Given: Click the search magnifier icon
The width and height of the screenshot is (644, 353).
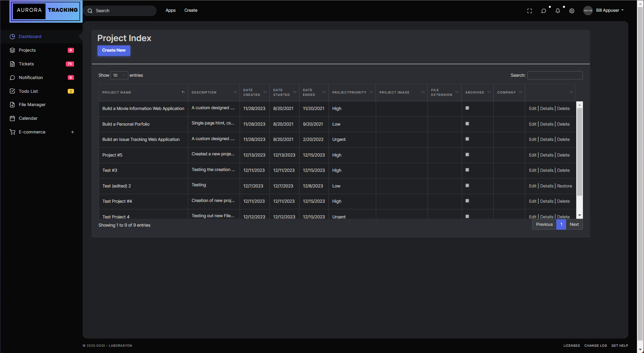Looking at the screenshot, I should 90,11.
